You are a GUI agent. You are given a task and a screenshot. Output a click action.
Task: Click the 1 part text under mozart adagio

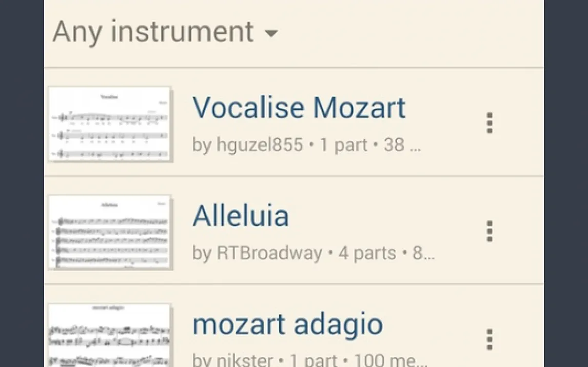313,360
